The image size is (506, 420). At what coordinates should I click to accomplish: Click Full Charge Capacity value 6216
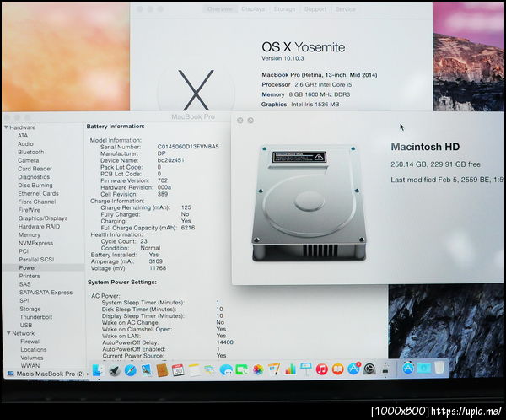pos(188,228)
